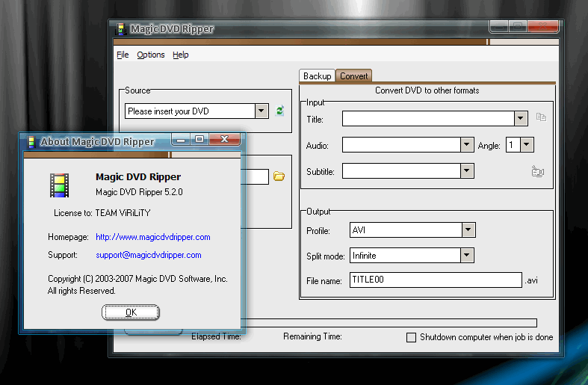Click the File name TITLE00 field
This screenshot has height=385, width=588.
[436, 280]
